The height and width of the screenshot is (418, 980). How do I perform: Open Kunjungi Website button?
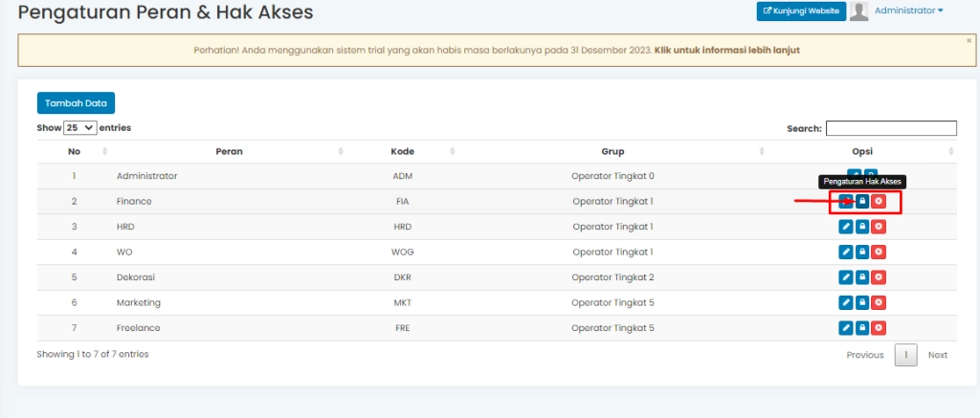[801, 11]
